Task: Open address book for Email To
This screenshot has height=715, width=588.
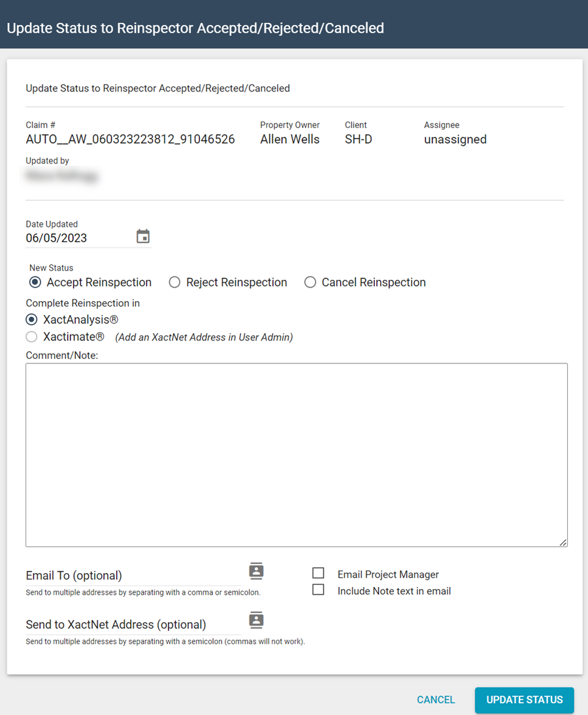Action: (256, 571)
